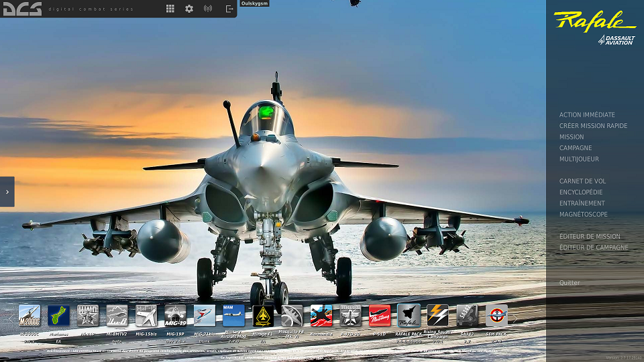Choose the MiG-19P module icon
The width and height of the screenshot is (644, 362).
pyautogui.click(x=175, y=316)
